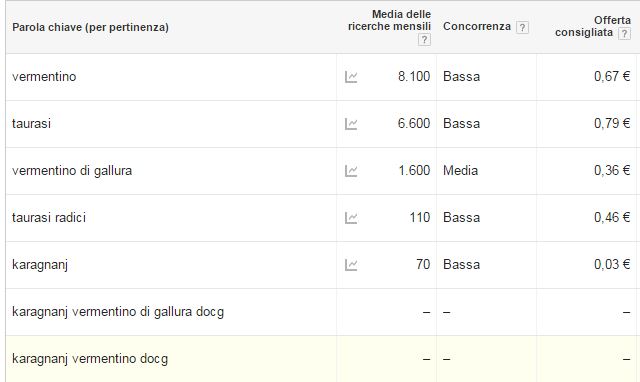Image resolution: width=640 pixels, height=382 pixels.
Task: Open help icon next to Offerta consigliata
Action: pos(624,33)
